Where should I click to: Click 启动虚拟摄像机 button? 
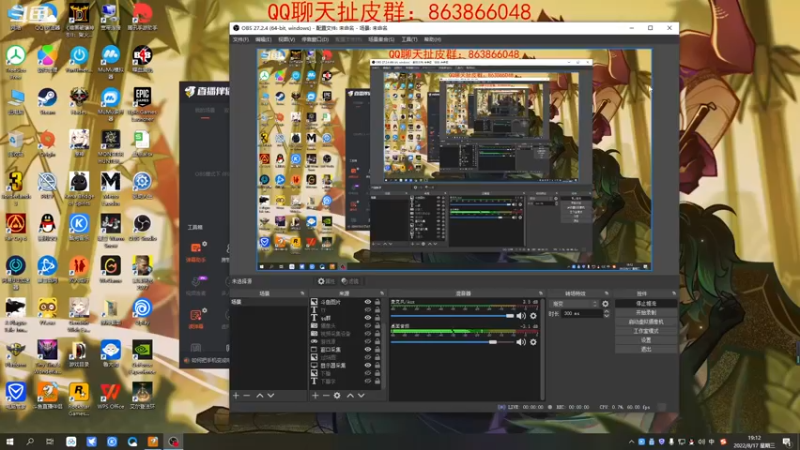pos(646,322)
